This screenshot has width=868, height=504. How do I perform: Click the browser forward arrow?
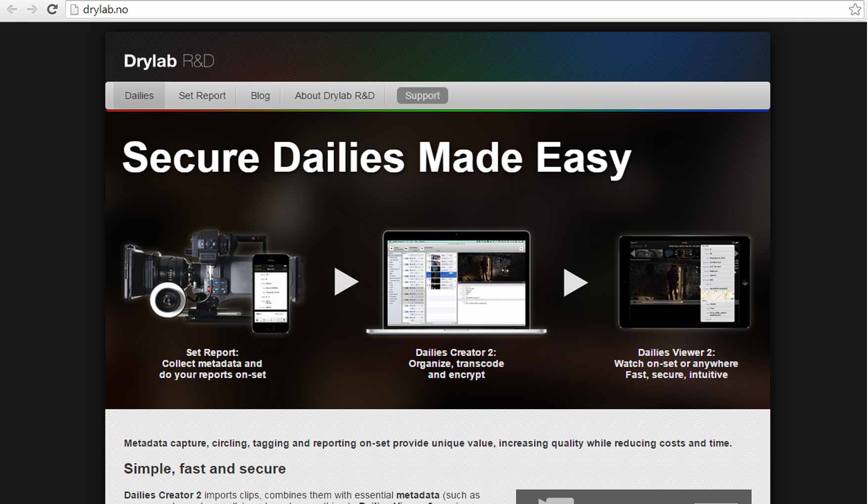coord(32,9)
